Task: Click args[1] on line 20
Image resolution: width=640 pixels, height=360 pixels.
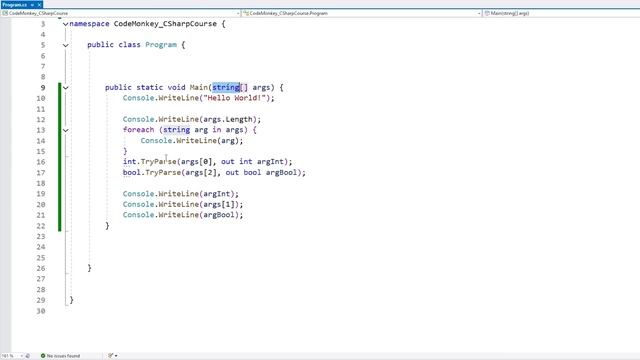Action: click(218, 204)
